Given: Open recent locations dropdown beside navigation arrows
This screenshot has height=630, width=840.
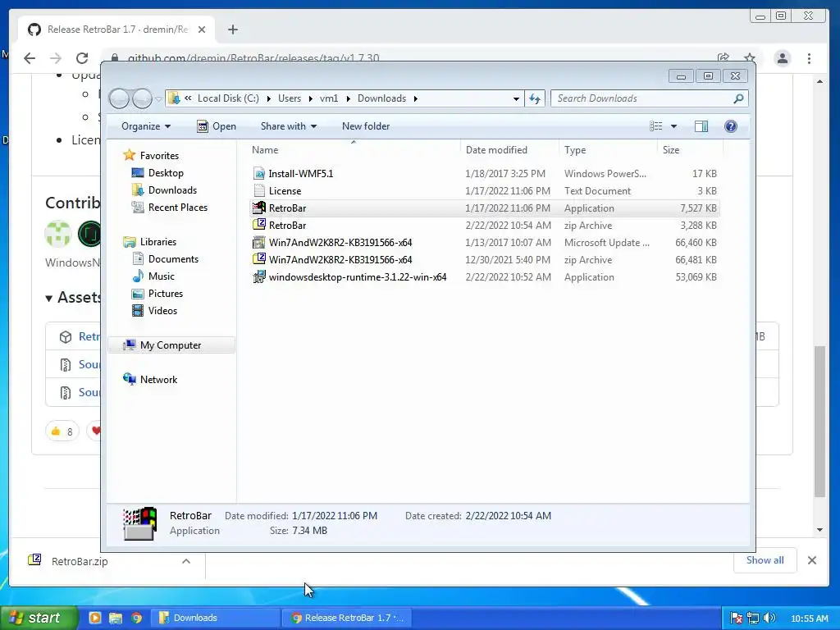Looking at the screenshot, I should coord(158,98).
